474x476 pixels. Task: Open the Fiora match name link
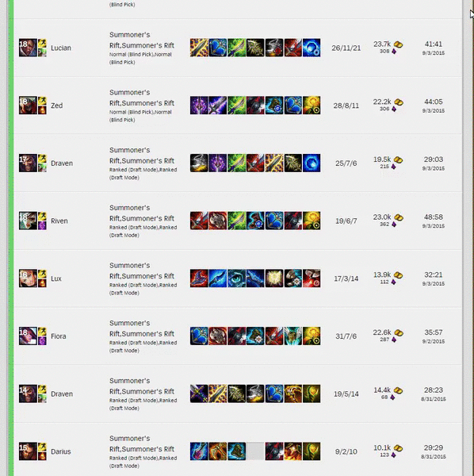(58, 336)
